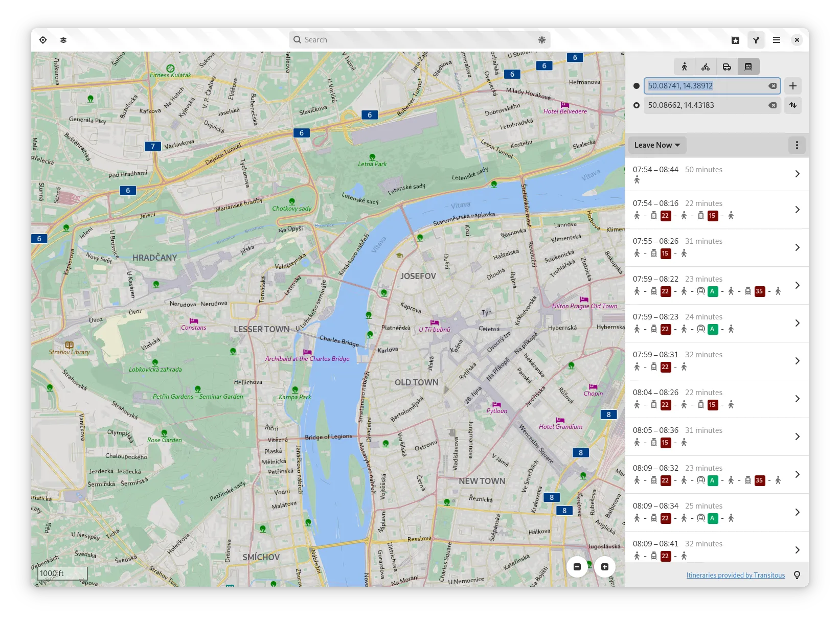The height and width of the screenshot is (621, 840).
Task: Open transit options three-dot menu
Action: [x=797, y=145]
